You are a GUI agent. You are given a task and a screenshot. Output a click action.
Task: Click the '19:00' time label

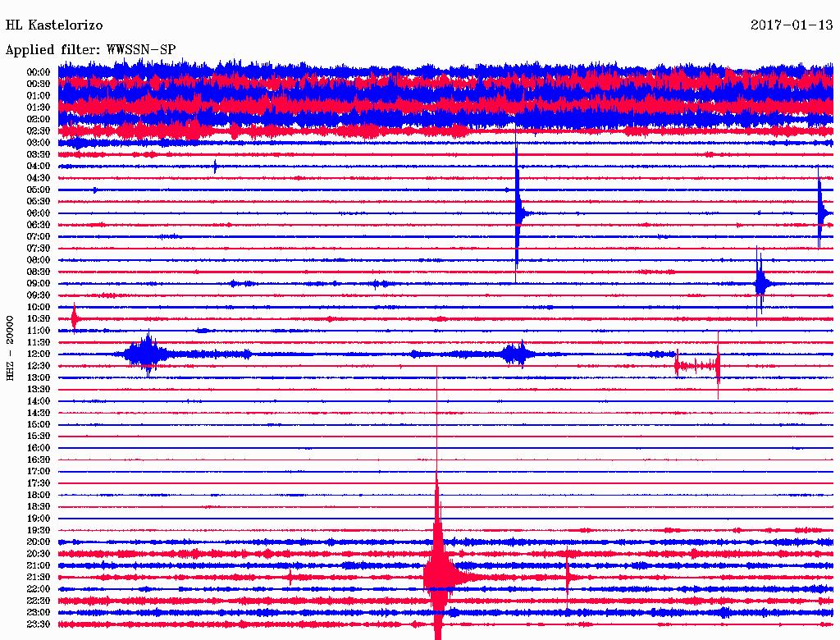(x=39, y=519)
